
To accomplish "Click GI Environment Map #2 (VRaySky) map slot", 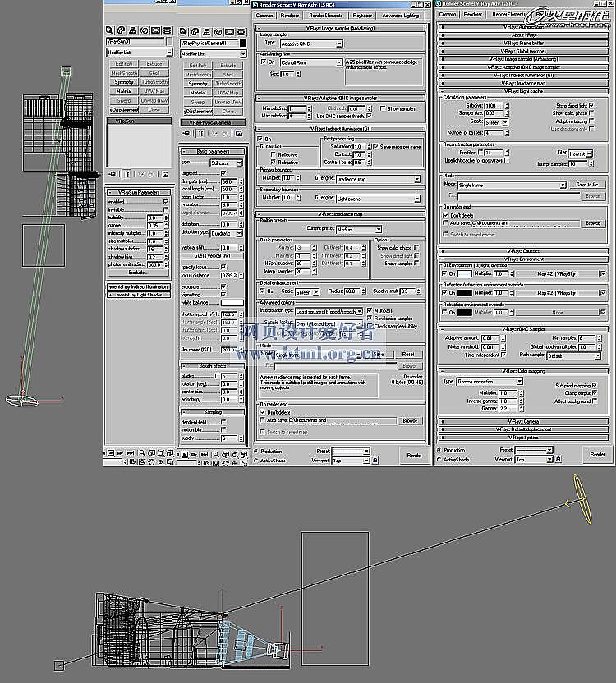I will click(557, 273).
